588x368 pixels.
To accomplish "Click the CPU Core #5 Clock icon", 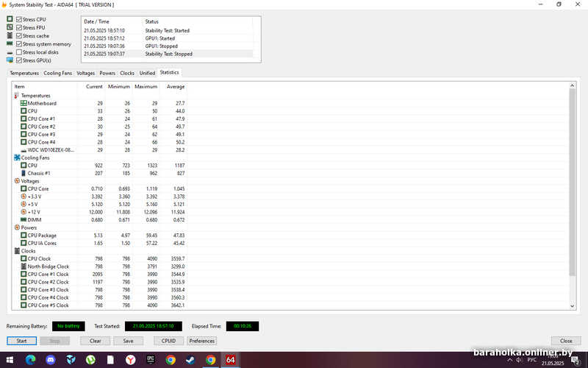I will point(24,305).
